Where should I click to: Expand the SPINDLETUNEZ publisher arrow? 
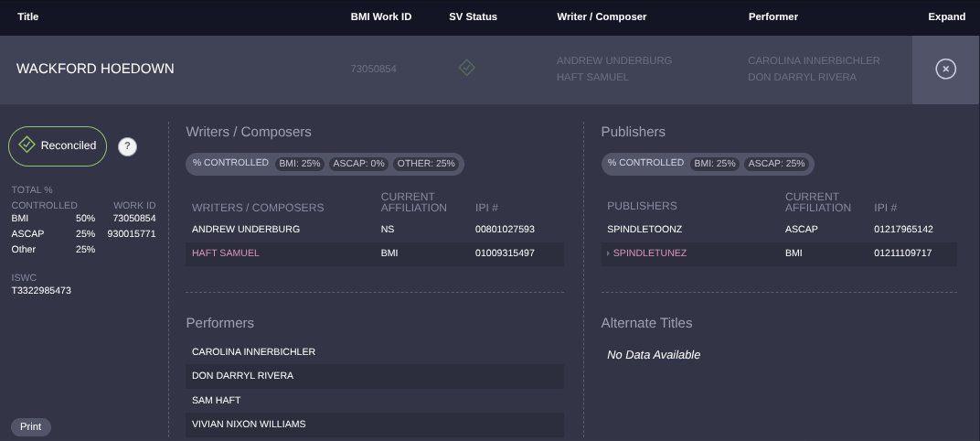pyautogui.click(x=609, y=253)
